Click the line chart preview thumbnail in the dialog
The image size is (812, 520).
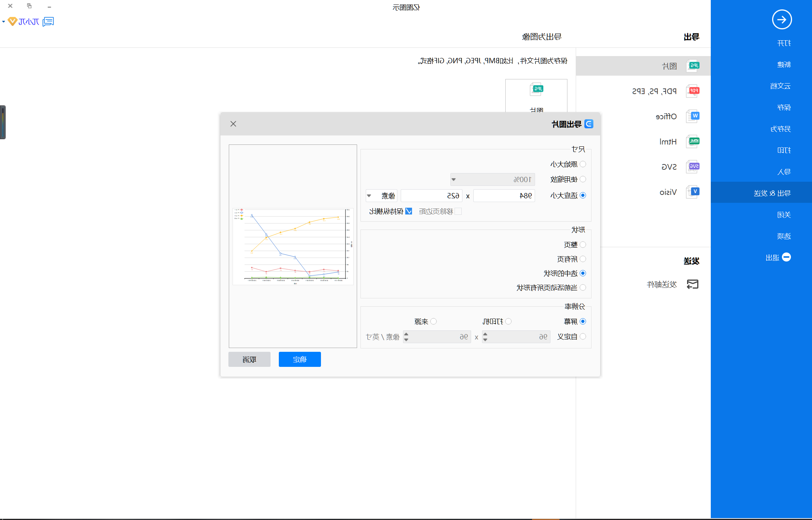pyautogui.click(x=293, y=246)
